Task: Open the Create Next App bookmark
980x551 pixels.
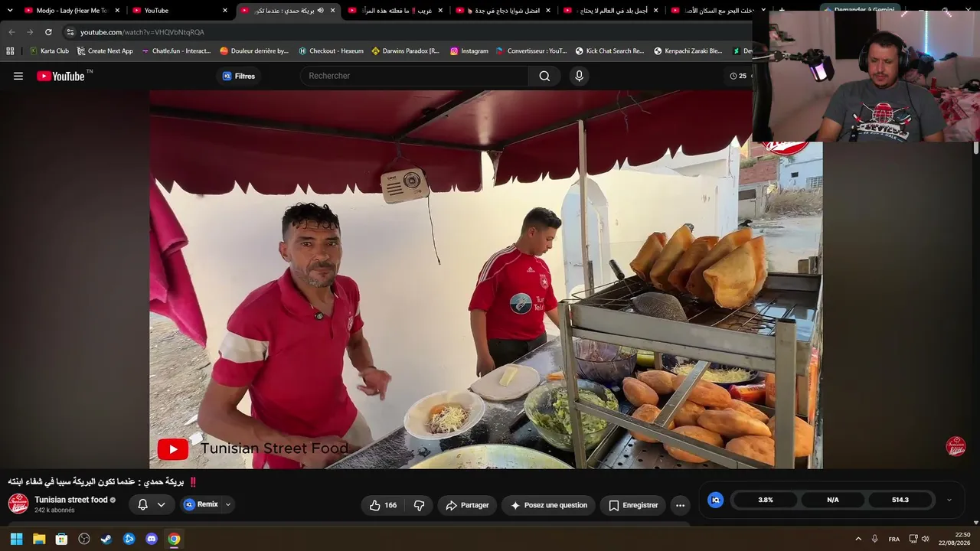Action: pyautogui.click(x=105, y=51)
